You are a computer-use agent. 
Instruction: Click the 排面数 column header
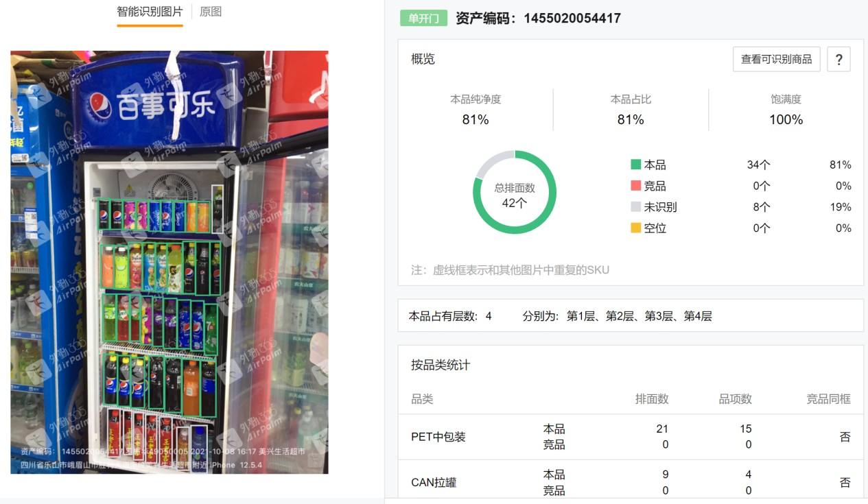(652, 398)
